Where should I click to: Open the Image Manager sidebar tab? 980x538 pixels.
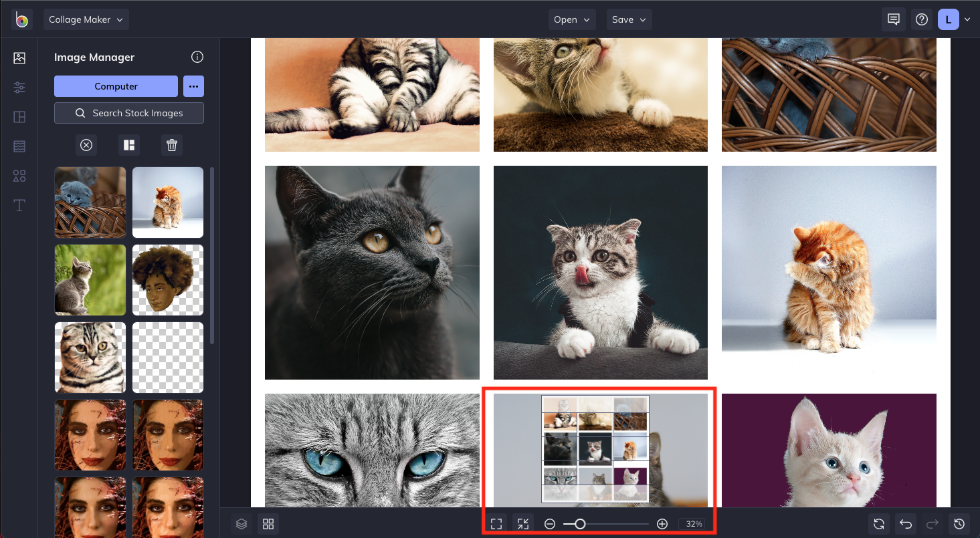click(x=19, y=58)
